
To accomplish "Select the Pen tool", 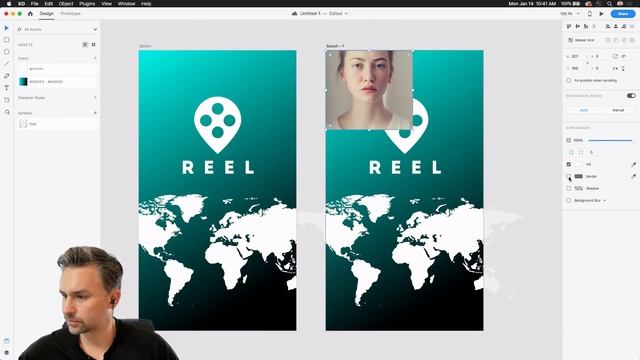I will click(x=7, y=76).
